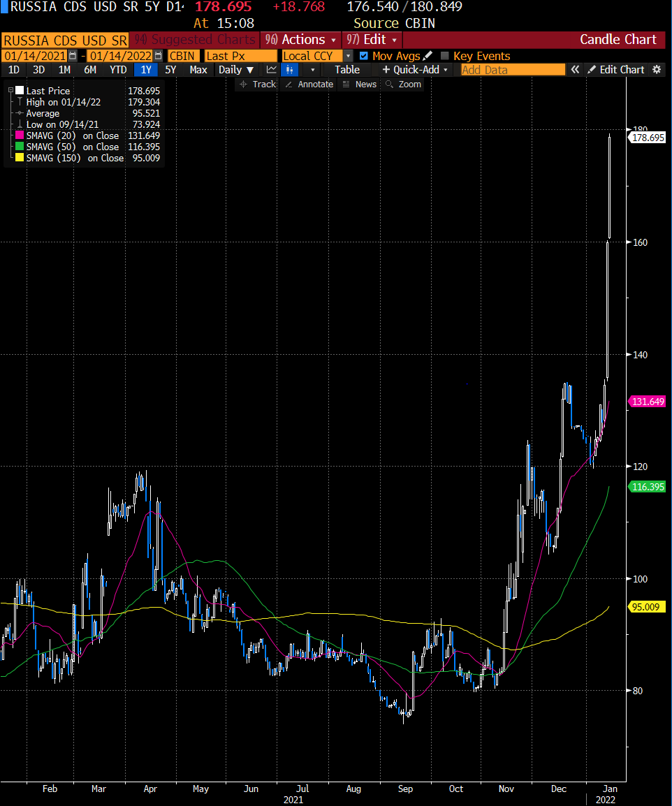Image resolution: width=672 pixels, height=806 pixels.
Task: Select the YTD time range tab
Action: click(x=118, y=69)
